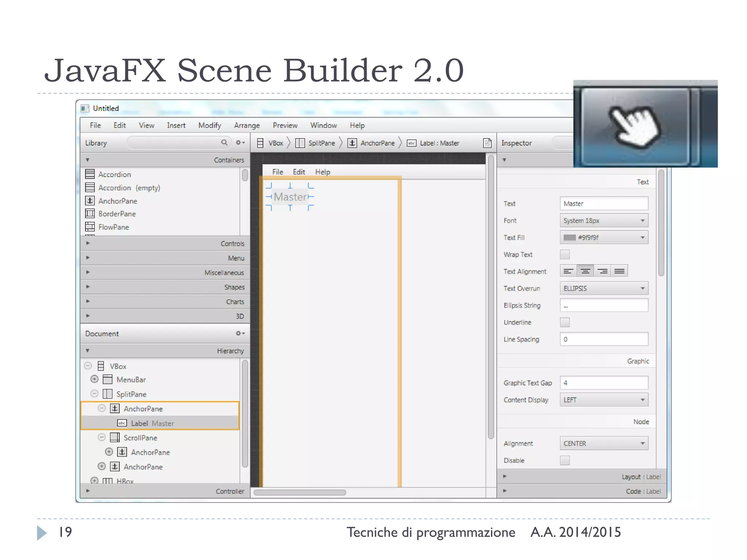Click the Text field containing Master
Viewport: 747px width, 560px height.
click(604, 203)
